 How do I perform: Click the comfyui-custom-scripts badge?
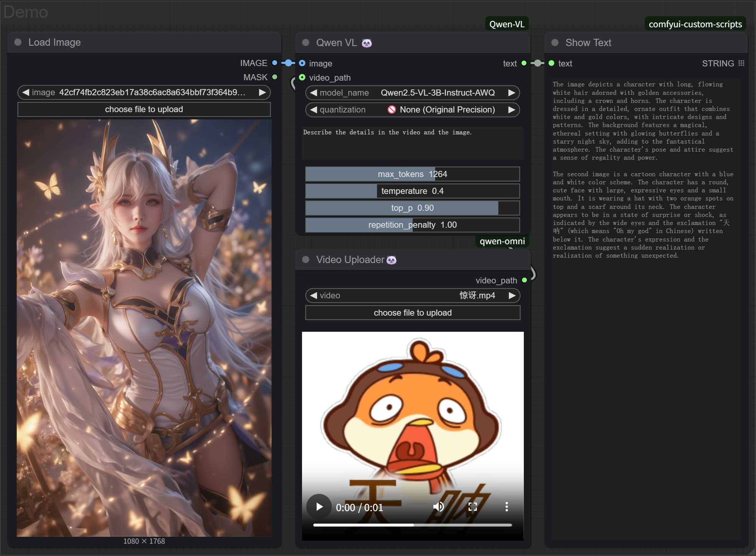point(695,24)
